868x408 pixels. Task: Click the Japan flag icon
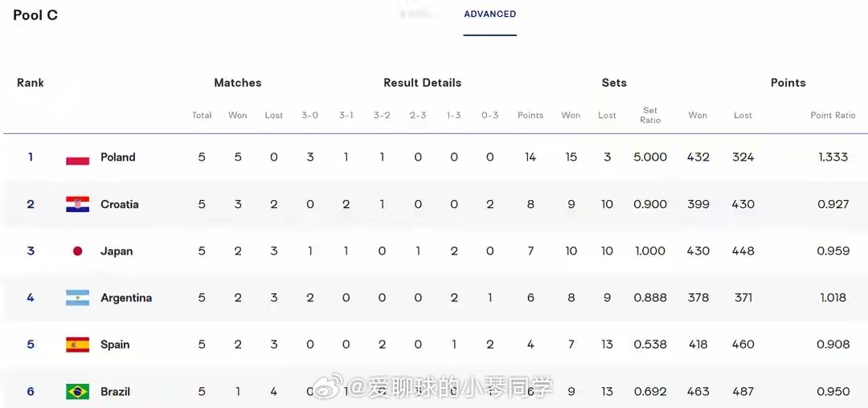[77, 251]
